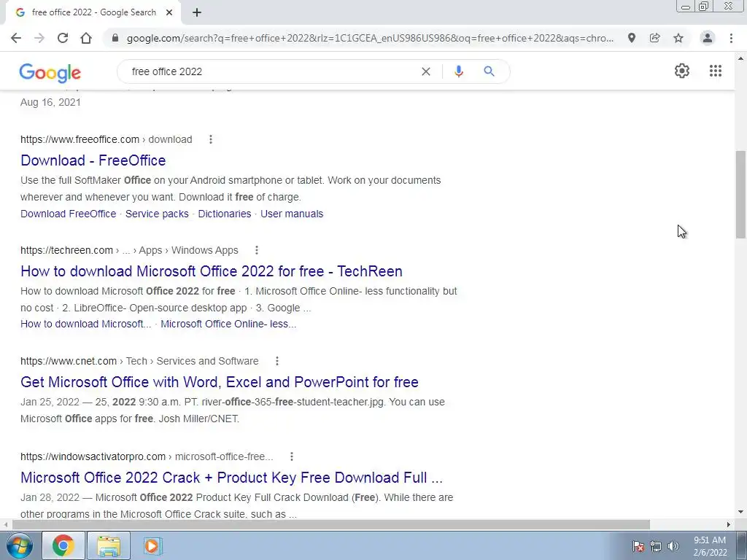This screenshot has width=747, height=560.
Task: Click the https://www.cnet.com breadcrumb text
Action: pos(69,361)
